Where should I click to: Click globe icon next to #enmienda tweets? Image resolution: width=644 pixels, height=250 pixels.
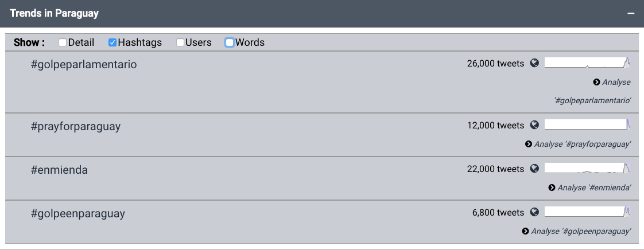(534, 169)
